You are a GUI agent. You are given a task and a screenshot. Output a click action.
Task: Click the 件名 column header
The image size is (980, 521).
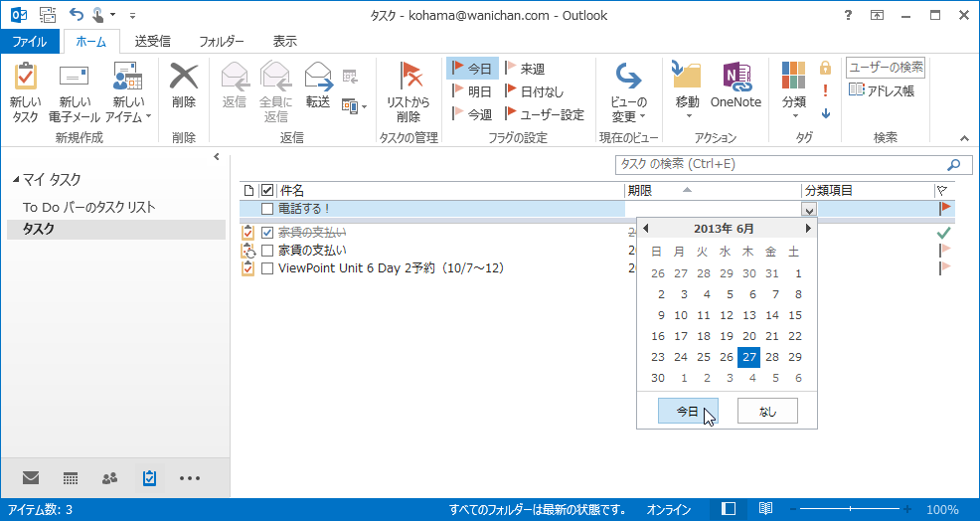[450, 191]
